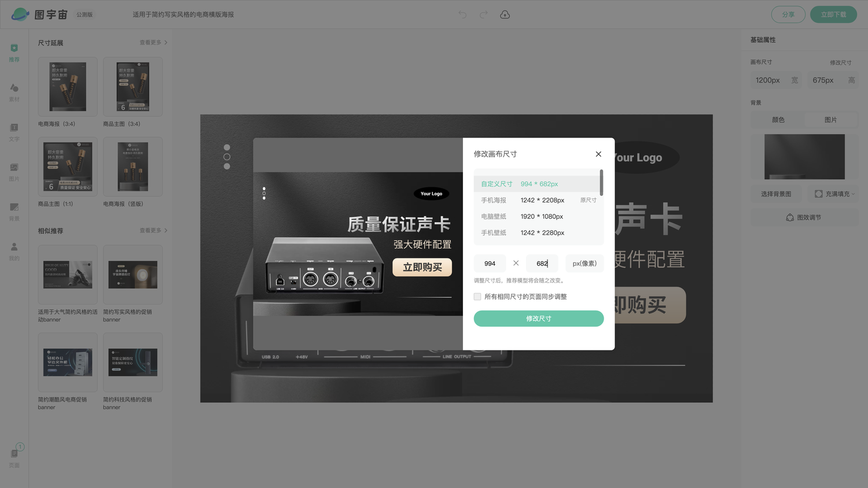
Task: Open the 简约科技风格的促销 banner template
Action: click(x=133, y=363)
